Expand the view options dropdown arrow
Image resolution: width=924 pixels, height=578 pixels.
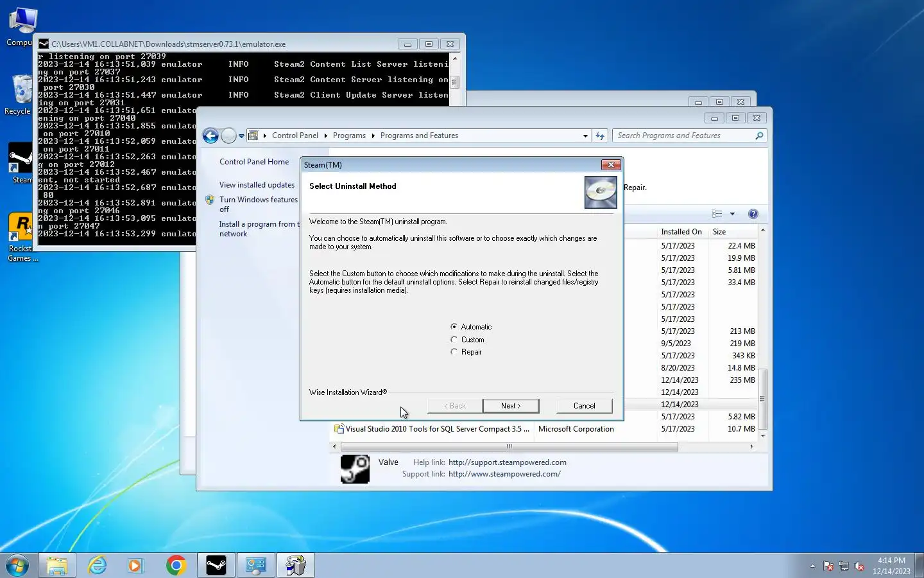[x=732, y=214]
